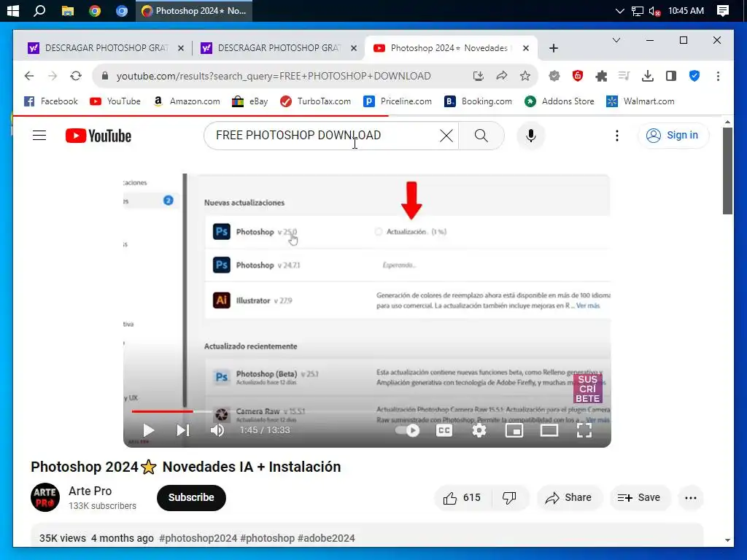Subscribe to Arte Pro

pyautogui.click(x=191, y=497)
